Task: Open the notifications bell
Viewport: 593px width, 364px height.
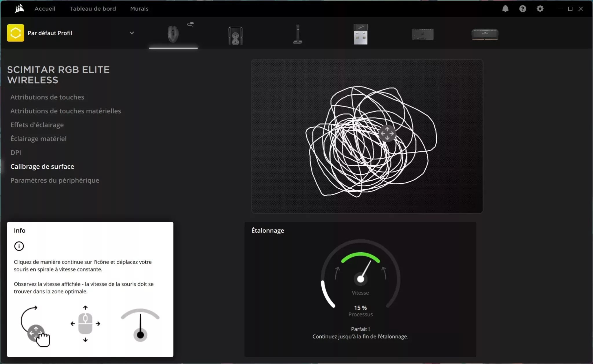Action: pyautogui.click(x=505, y=9)
